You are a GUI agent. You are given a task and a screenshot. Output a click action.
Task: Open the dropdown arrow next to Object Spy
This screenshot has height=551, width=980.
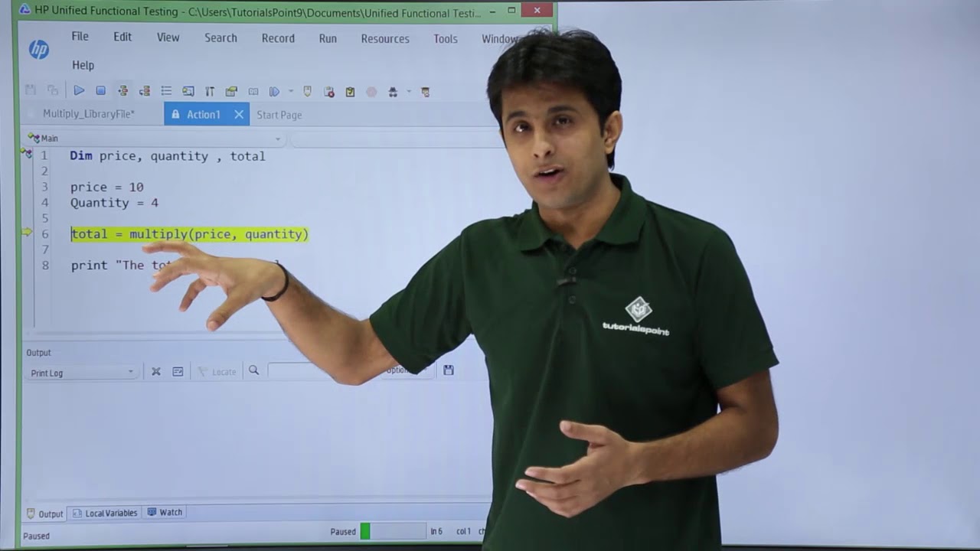[409, 92]
